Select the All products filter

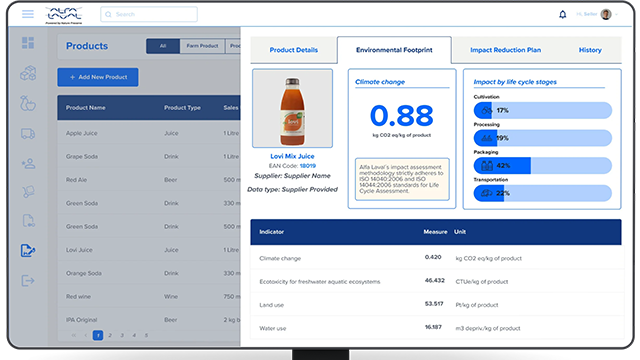[x=163, y=46]
